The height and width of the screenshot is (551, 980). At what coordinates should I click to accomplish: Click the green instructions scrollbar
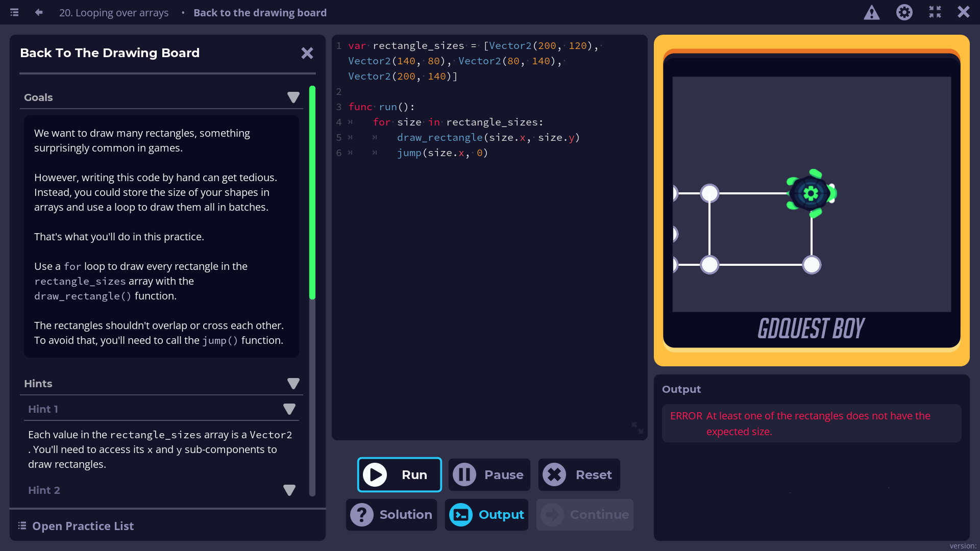coord(312,192)
